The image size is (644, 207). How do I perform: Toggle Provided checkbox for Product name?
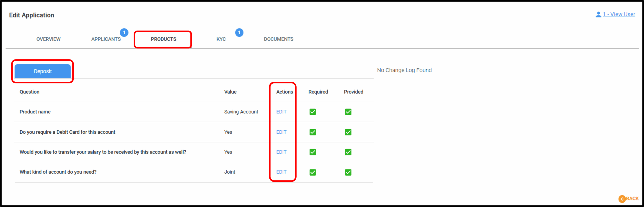coord(348,112)
